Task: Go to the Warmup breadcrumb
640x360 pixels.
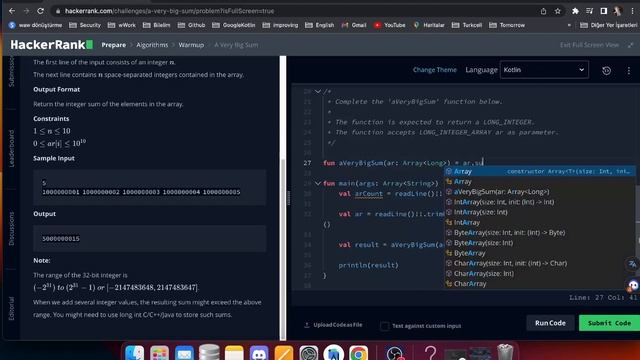Action: pos(191,45)
